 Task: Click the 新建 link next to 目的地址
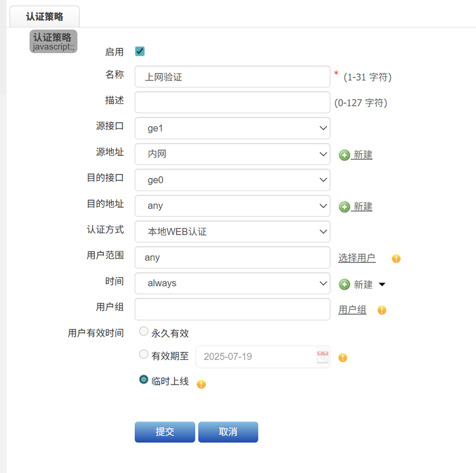[x=363, y=206]
